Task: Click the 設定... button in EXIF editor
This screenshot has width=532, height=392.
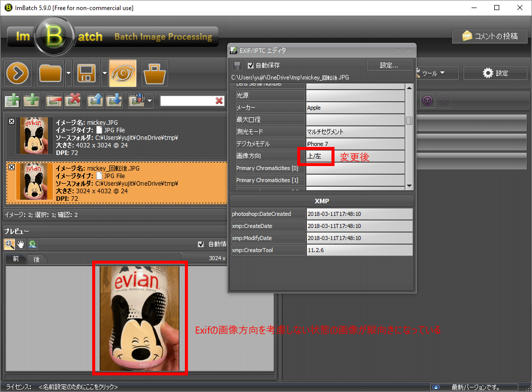Action: [389, 65]
